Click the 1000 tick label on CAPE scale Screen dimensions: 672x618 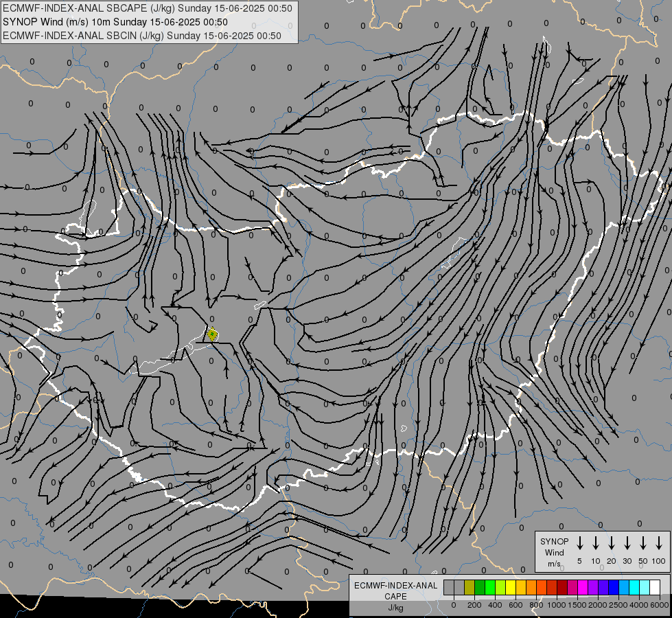click(x=557, y=605)
